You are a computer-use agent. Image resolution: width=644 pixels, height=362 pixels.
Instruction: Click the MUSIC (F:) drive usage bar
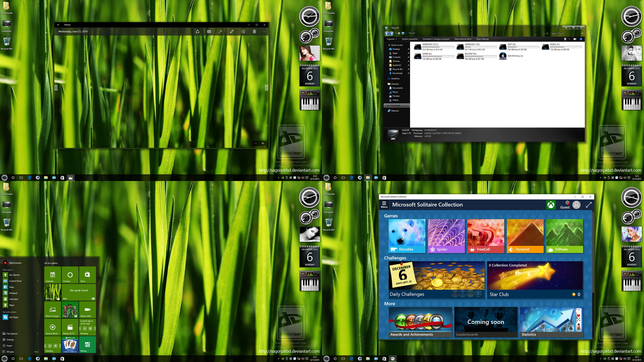[x=566, y=47]
